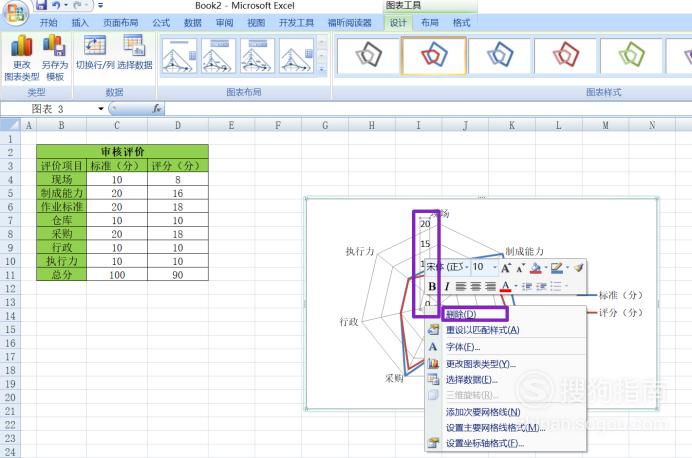Choose the second chart layout thumbnail

[x=218, y=56]
